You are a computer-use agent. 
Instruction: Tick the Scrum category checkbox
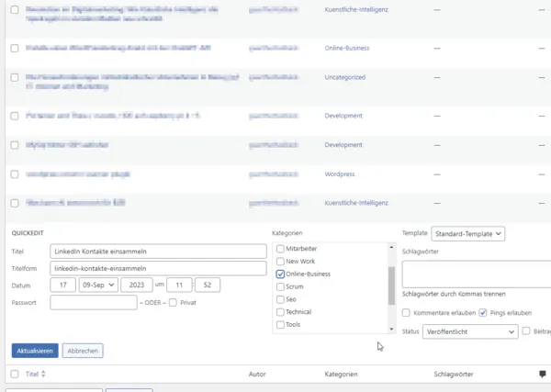click(x=280, y=286)
